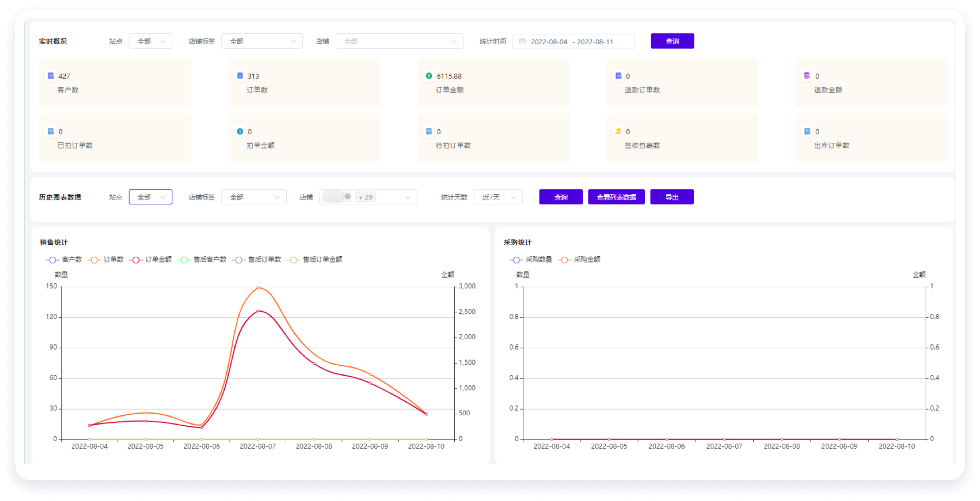Toggle 订单金额 legend series visibility
This screenshot has height=501, width=980.
click(150, 260)
